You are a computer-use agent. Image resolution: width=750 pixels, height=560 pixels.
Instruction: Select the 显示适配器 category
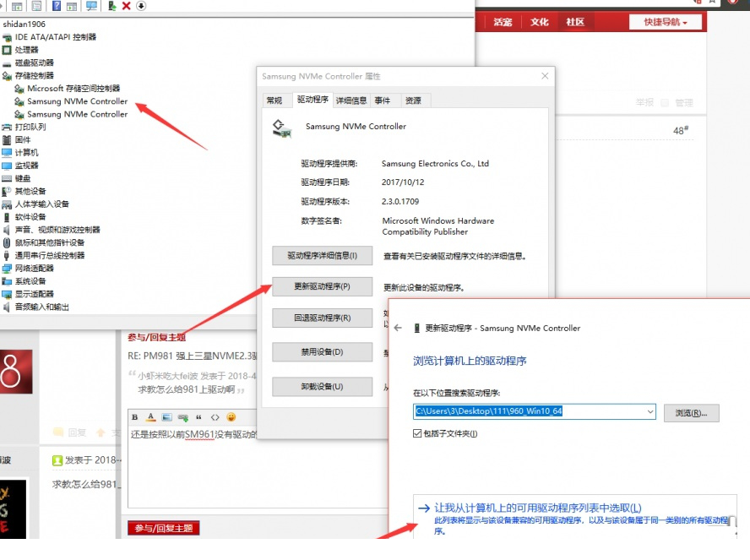[34, 294]
